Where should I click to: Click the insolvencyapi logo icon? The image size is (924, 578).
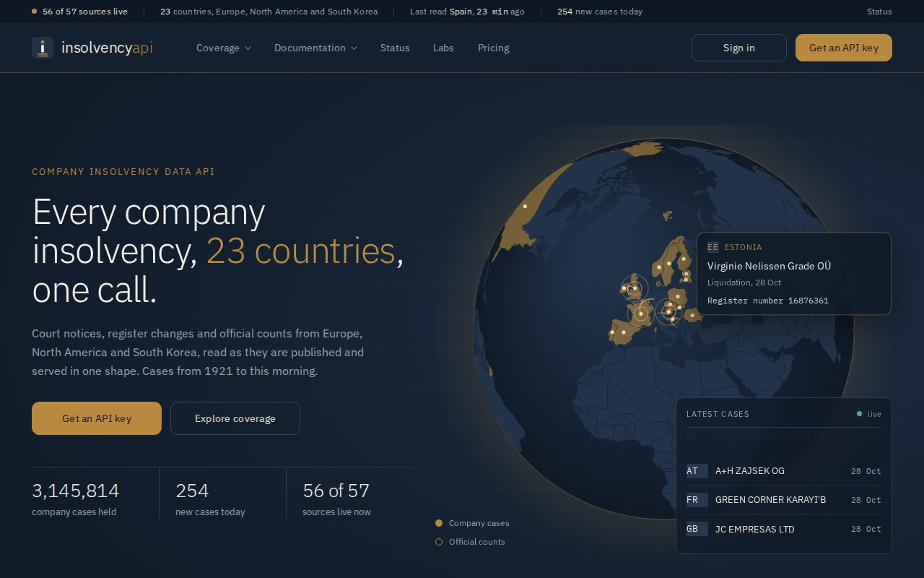43,48
